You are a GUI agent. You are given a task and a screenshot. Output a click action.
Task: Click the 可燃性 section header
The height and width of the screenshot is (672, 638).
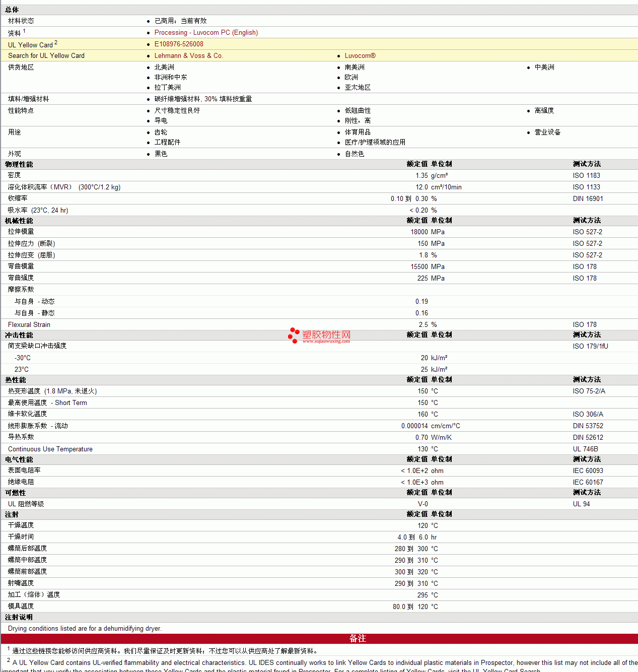(16, 493)
